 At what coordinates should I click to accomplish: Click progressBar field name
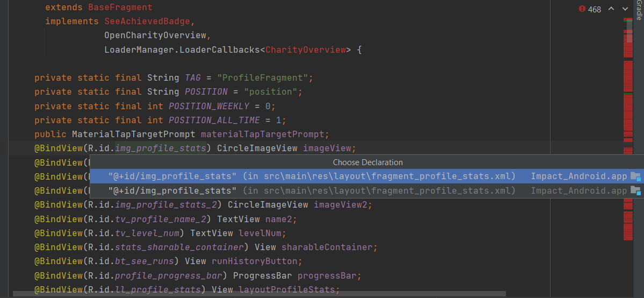(x=327, y=275)
